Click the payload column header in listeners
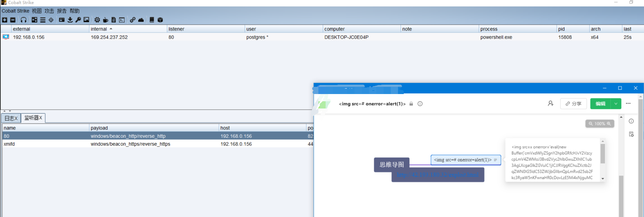The width and height of the screenshot is (644, 217). pyautogui.click(x=154, y=128)
